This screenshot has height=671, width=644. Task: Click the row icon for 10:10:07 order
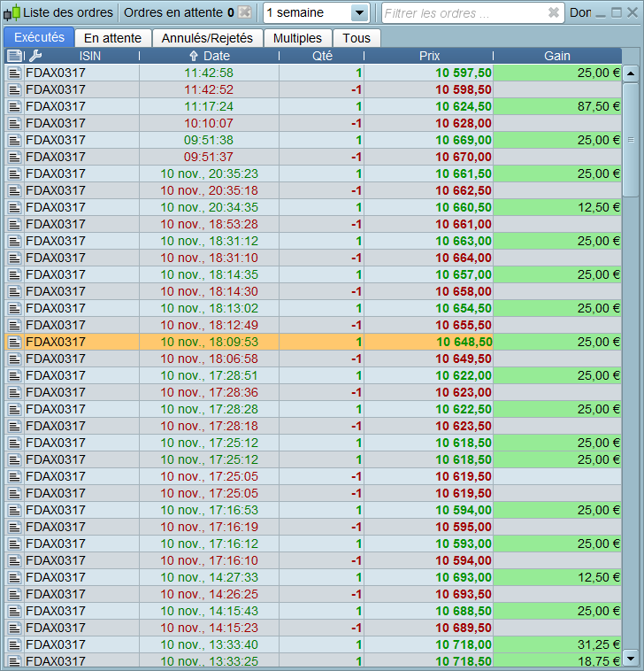tap(14, 123)
